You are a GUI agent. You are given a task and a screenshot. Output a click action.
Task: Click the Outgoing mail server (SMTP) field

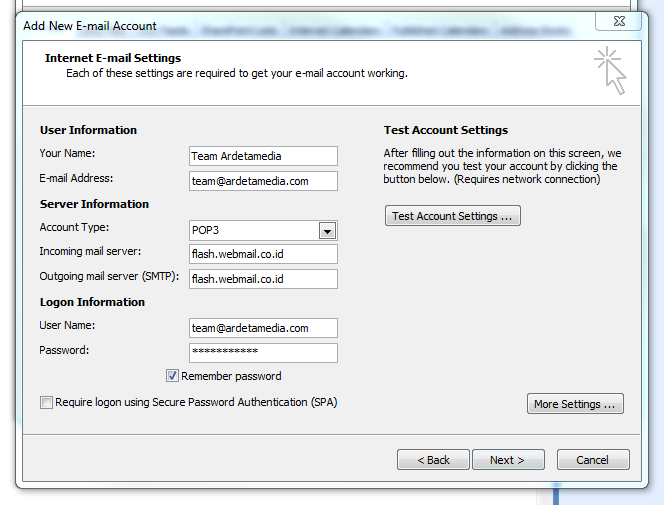[x=263, y=279]
